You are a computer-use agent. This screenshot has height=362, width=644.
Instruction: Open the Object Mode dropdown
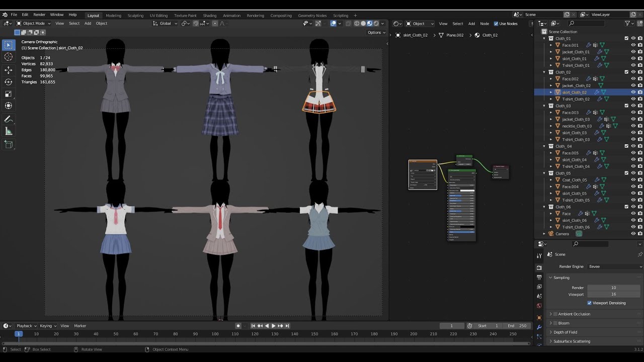[x=33, y=24]
